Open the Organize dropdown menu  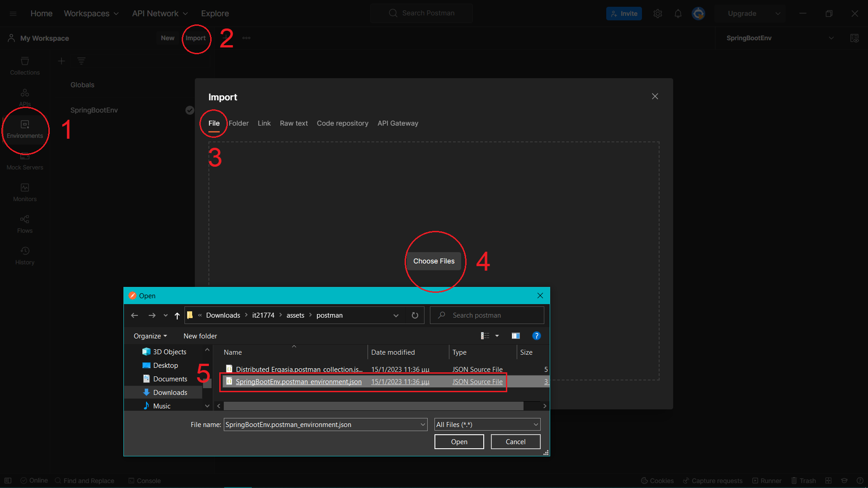click(150, 336)
